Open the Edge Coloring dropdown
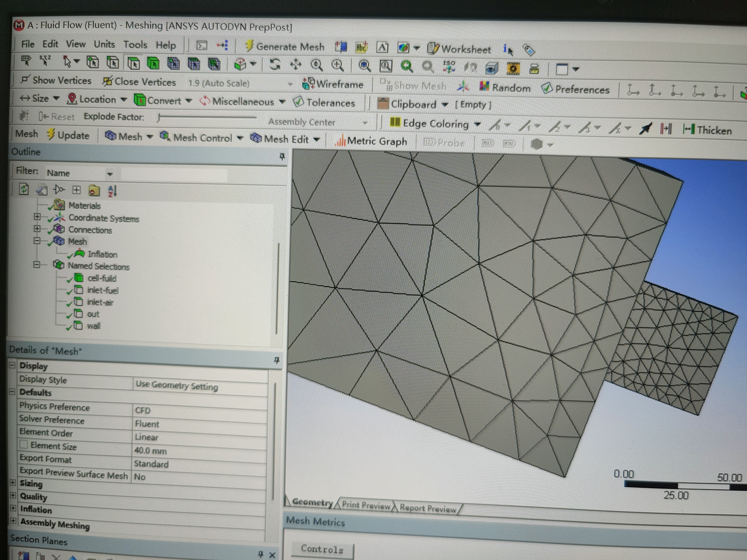 click(435, 124)
